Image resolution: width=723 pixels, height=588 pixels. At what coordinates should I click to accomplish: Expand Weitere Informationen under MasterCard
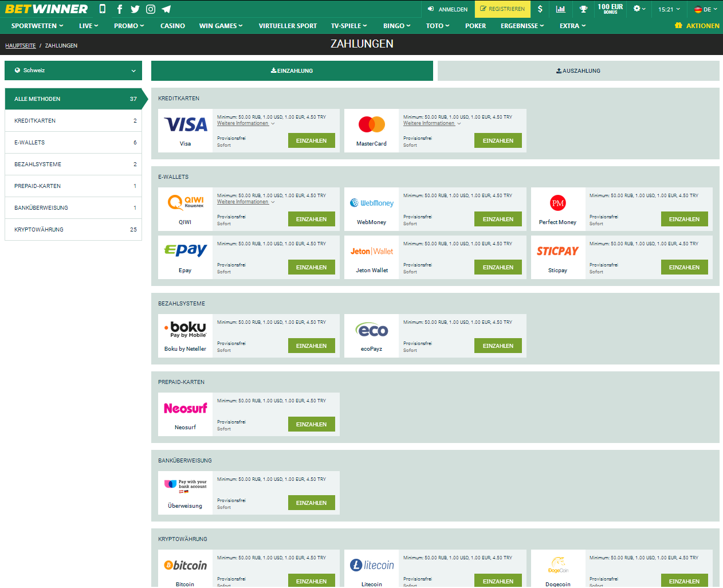432,123
